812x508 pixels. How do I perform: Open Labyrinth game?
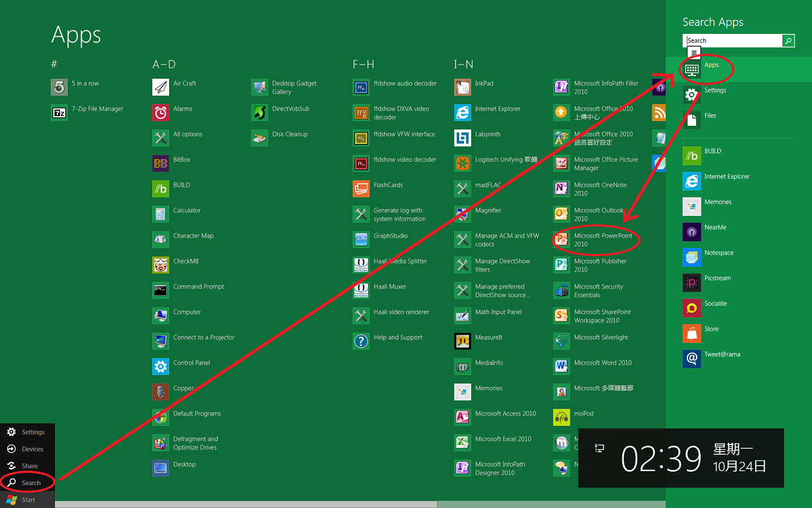click(x=477, y=138)
